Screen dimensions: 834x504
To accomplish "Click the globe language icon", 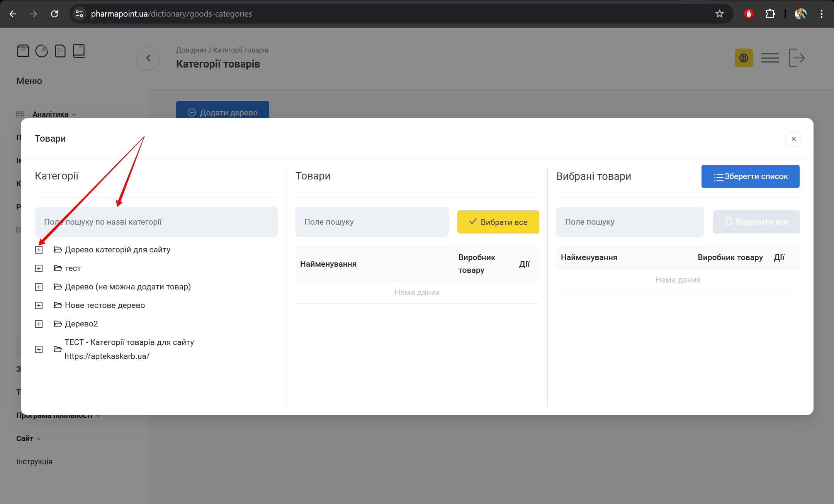I will click(743, 58).
